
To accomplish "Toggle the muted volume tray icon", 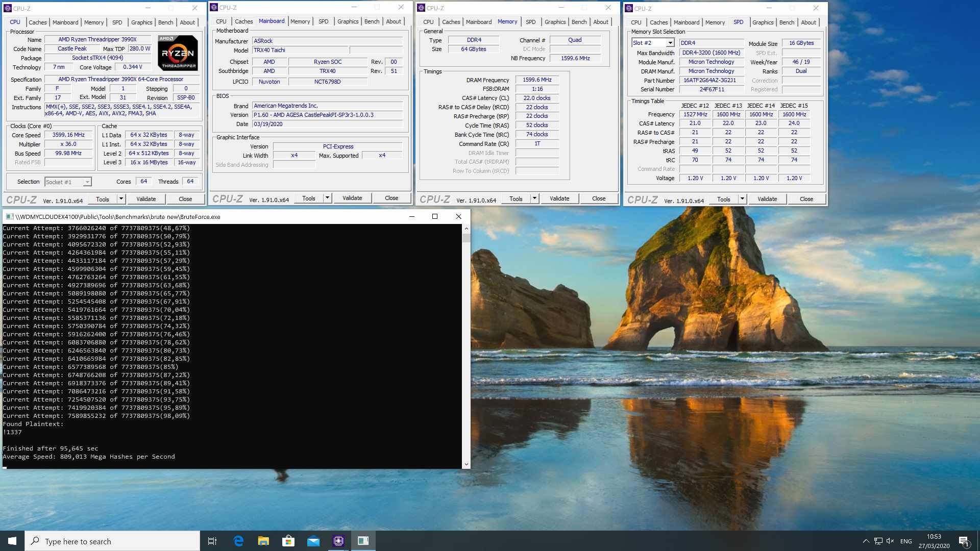I will coord(890,541).
